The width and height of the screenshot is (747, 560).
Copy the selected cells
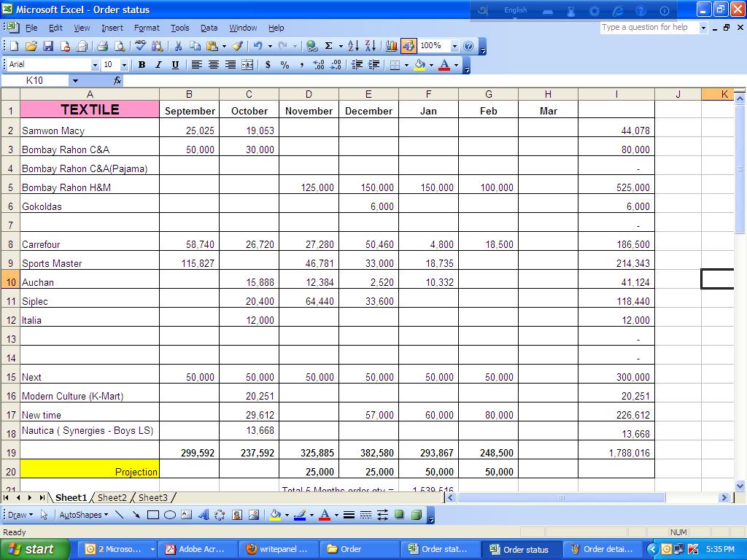[x=195, y=46]
